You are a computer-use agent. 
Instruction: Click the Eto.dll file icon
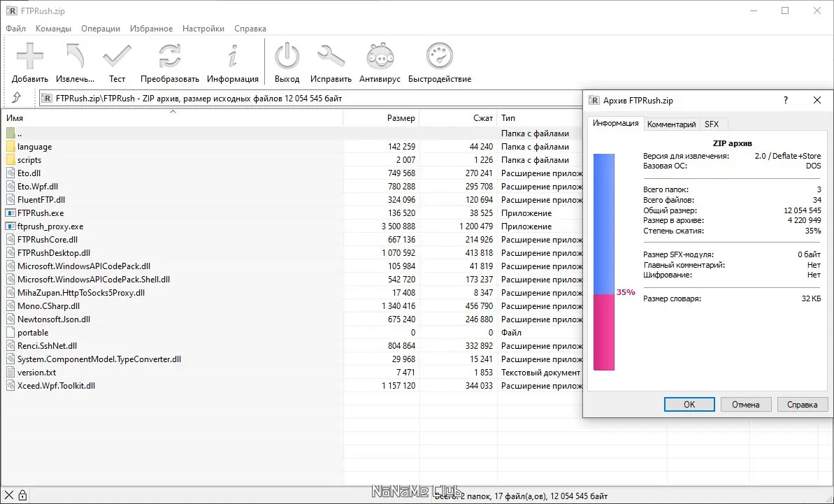(10, 173)
